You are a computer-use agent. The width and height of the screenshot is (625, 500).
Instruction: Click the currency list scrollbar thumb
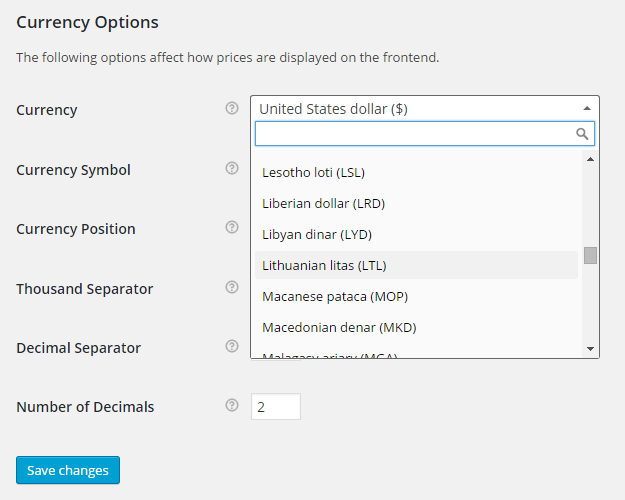click(590, 255)
